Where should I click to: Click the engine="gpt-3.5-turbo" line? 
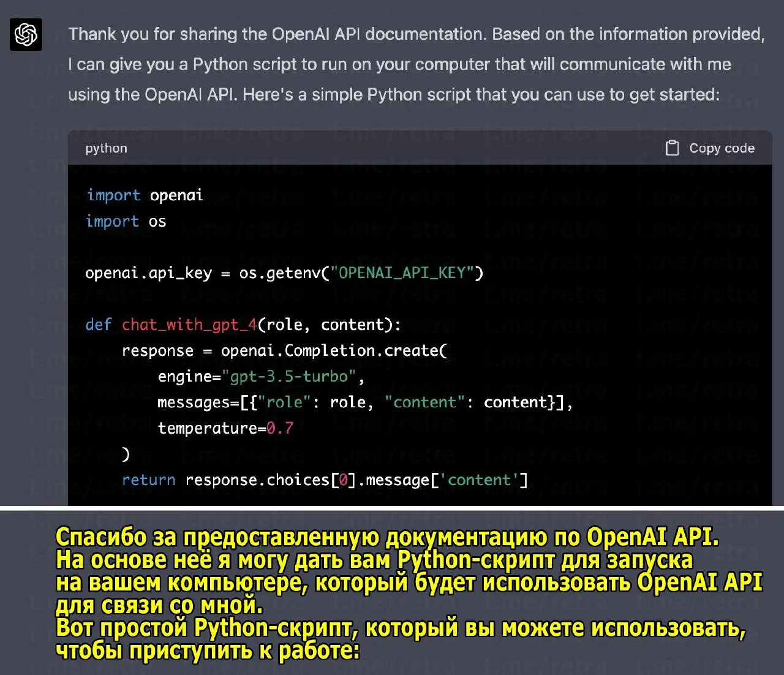tap(261, 377)
